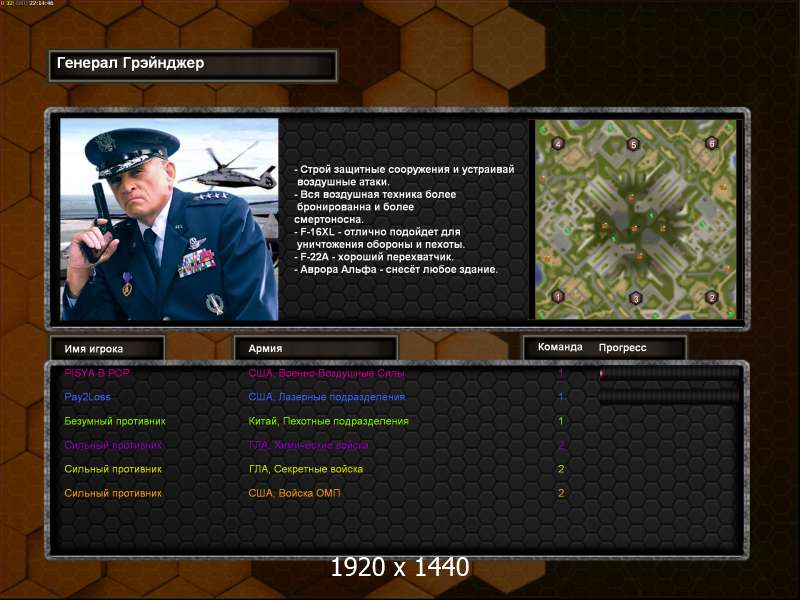Click army 'Китай, Пехотные подразделения'

pos(328,421)
